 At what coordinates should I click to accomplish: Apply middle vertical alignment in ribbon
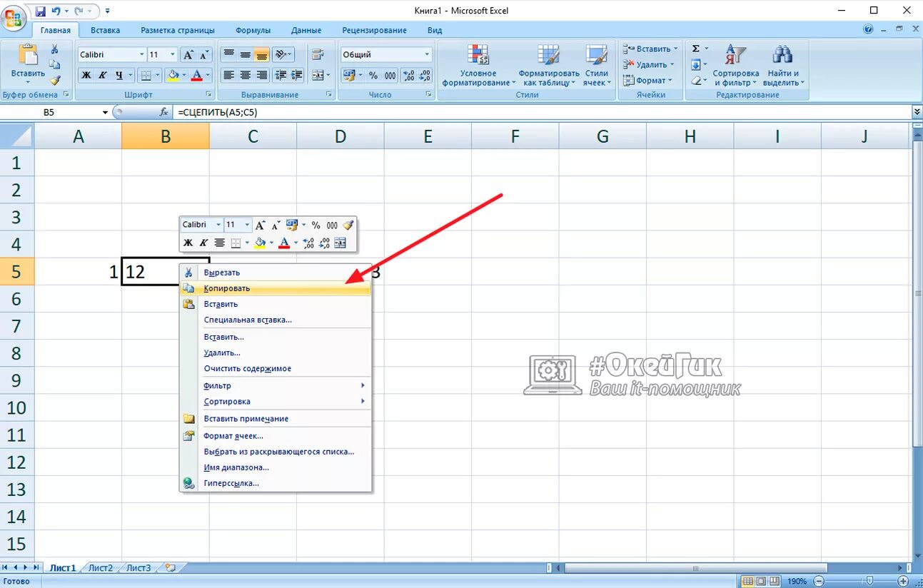245,55
